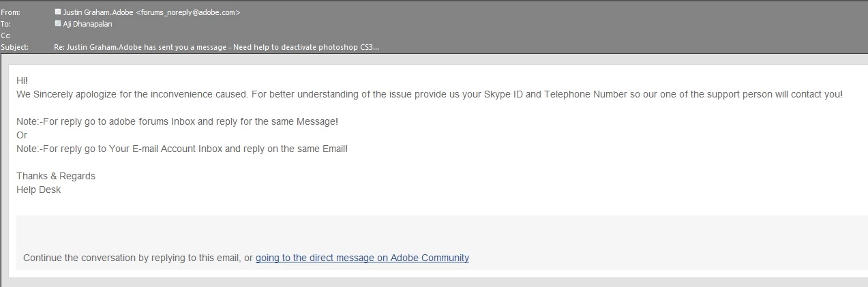Click presence icon beside Justin Graham.Adobe
868x287 pixels.
click(x=58, y=12)
